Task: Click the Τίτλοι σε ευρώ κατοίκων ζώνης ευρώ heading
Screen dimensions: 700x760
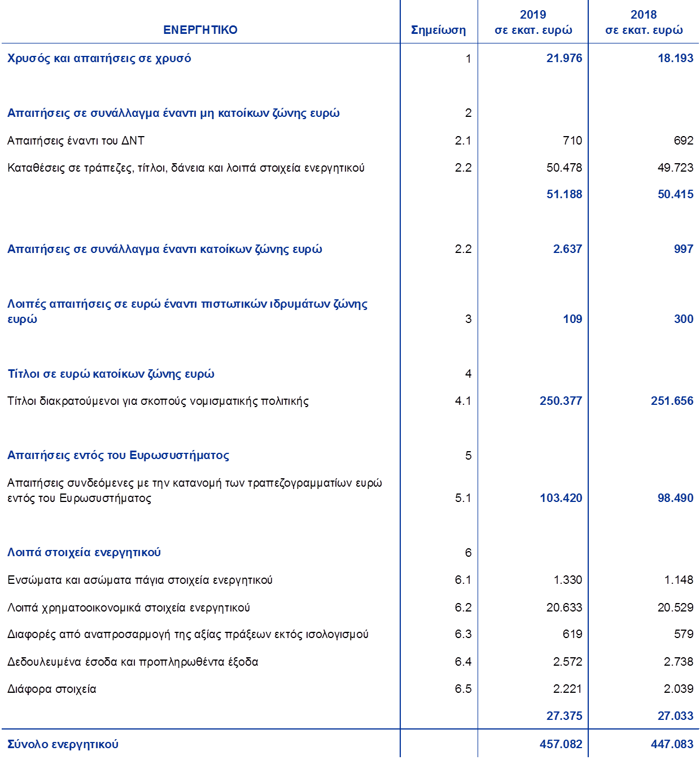Action: (111, 374)
